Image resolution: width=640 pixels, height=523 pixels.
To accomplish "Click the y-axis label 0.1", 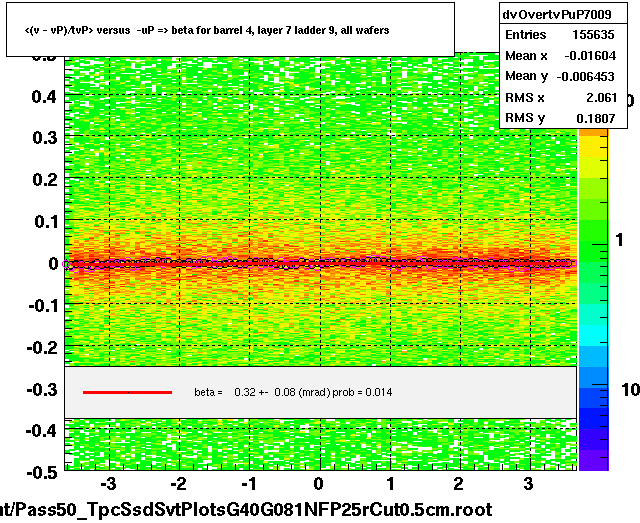I will point(46,222).
